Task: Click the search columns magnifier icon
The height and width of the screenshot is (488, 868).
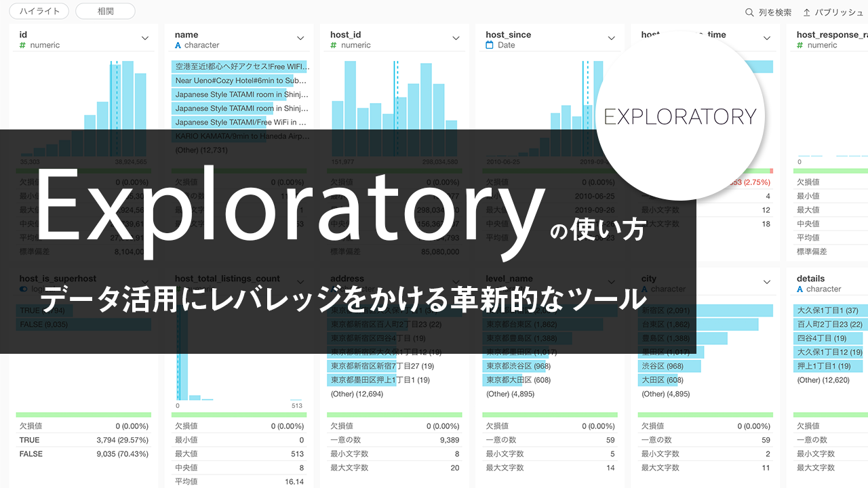Action: pyautogui.click(x=749, y=12)
